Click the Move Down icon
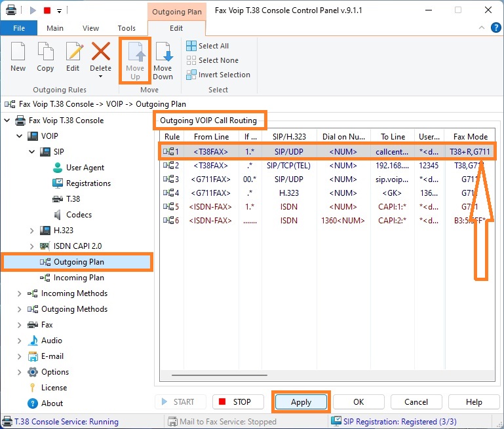This screenshot has width=504, height=429. point(164,51)
